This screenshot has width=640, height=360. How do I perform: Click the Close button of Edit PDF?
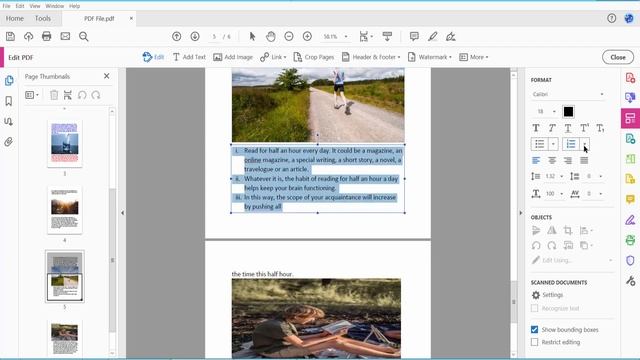[x=618, y=57]
